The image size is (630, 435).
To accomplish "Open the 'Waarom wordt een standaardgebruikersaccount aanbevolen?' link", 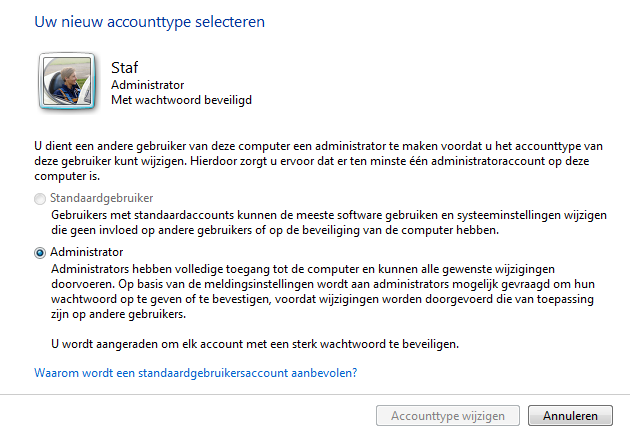I will (x=196, y=373).
